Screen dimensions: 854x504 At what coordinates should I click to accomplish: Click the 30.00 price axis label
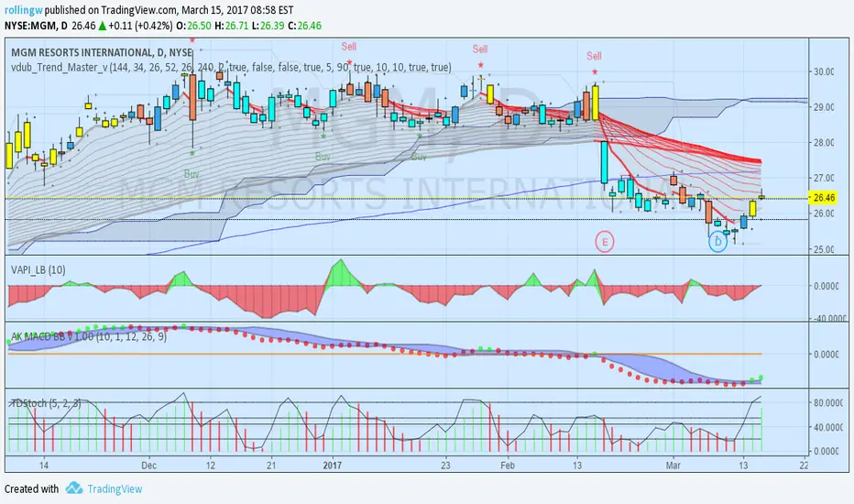(x=824, y=71)
